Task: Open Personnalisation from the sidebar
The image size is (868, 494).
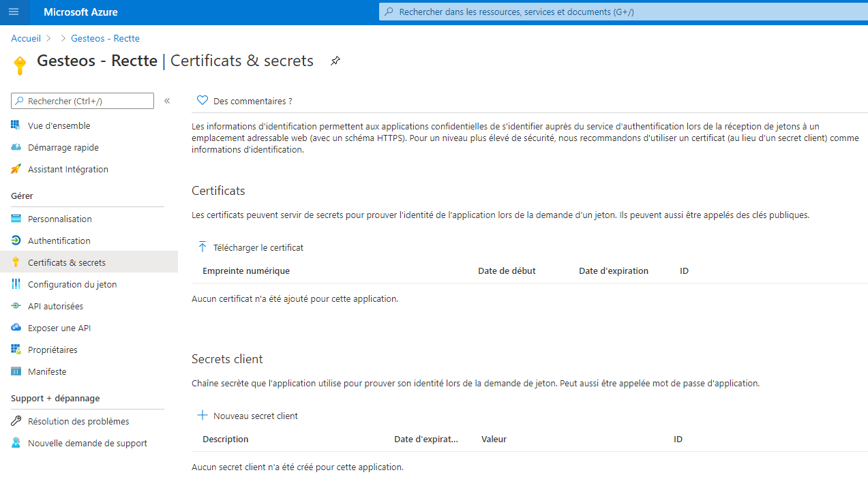Action: click(59, 219)
